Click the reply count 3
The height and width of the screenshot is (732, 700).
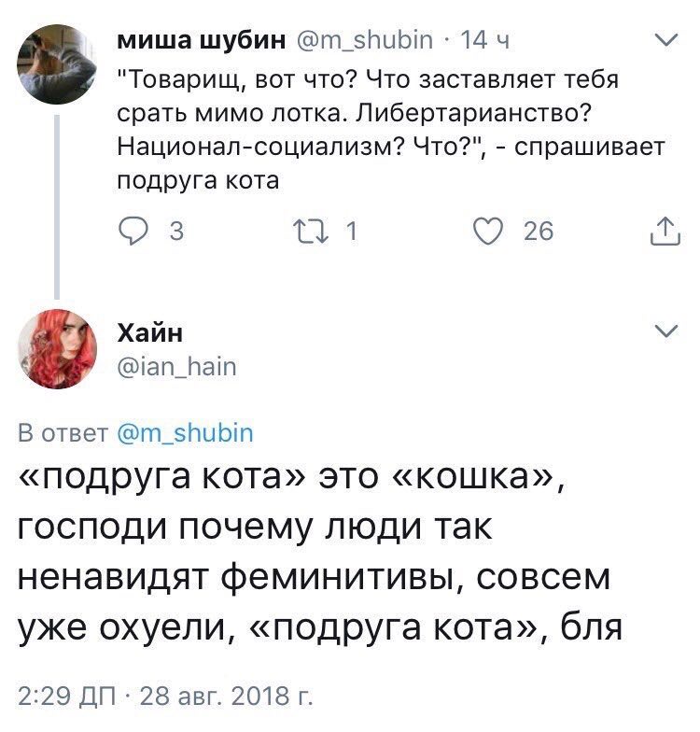point(177,231)
